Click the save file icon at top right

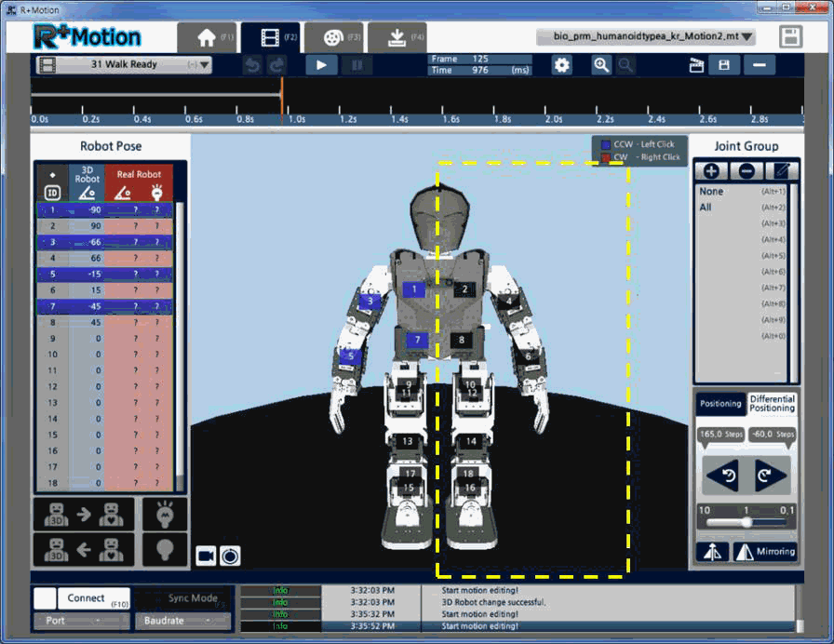point(790,36)
